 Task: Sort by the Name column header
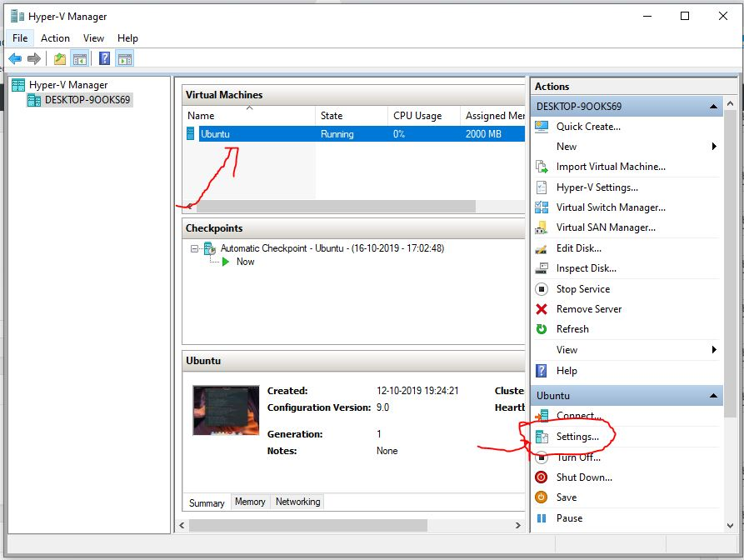[x=250, y=115]
